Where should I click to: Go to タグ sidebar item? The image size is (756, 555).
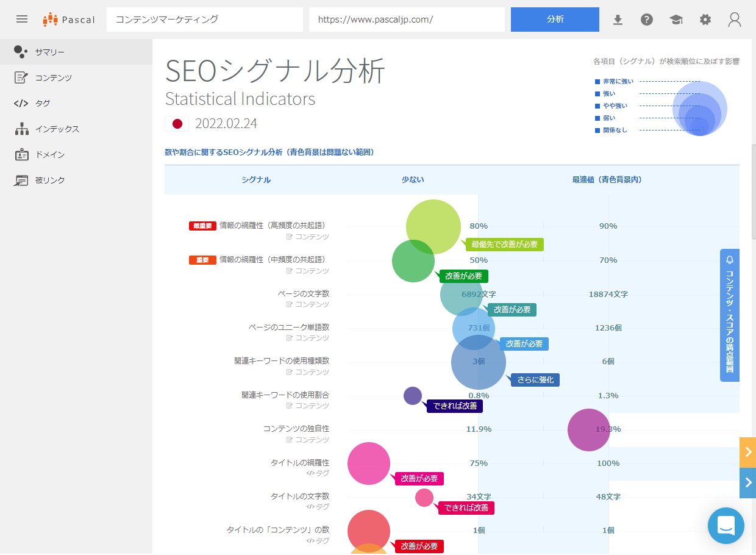point(43,104)
